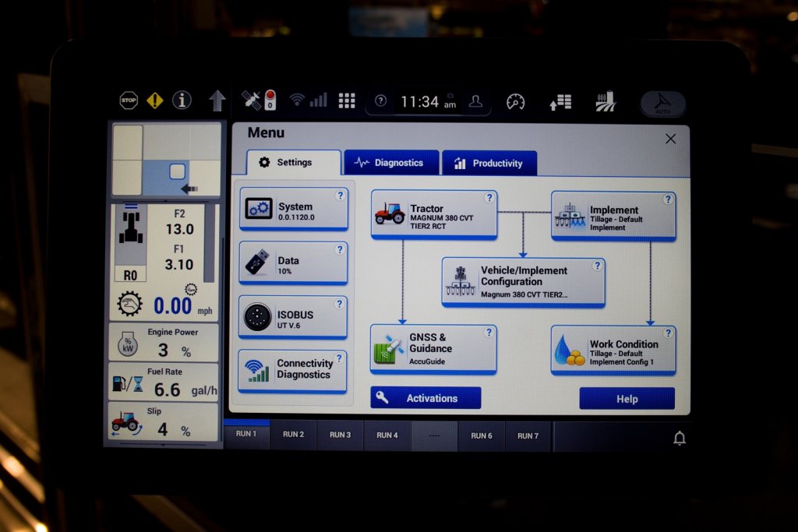Open the Work Condition card
The image size is (798, 532).
click(613, 350)
